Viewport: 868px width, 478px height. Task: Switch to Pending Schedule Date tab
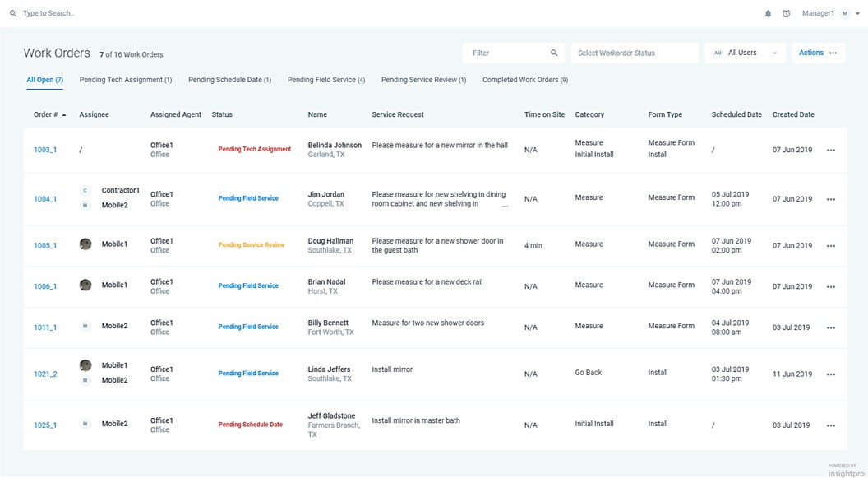pos(229,81)
